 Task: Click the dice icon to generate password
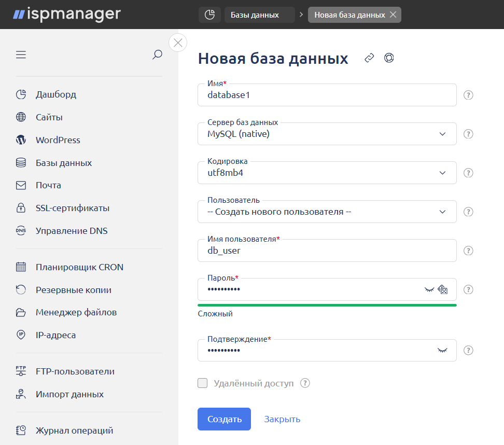pos(443,289)
